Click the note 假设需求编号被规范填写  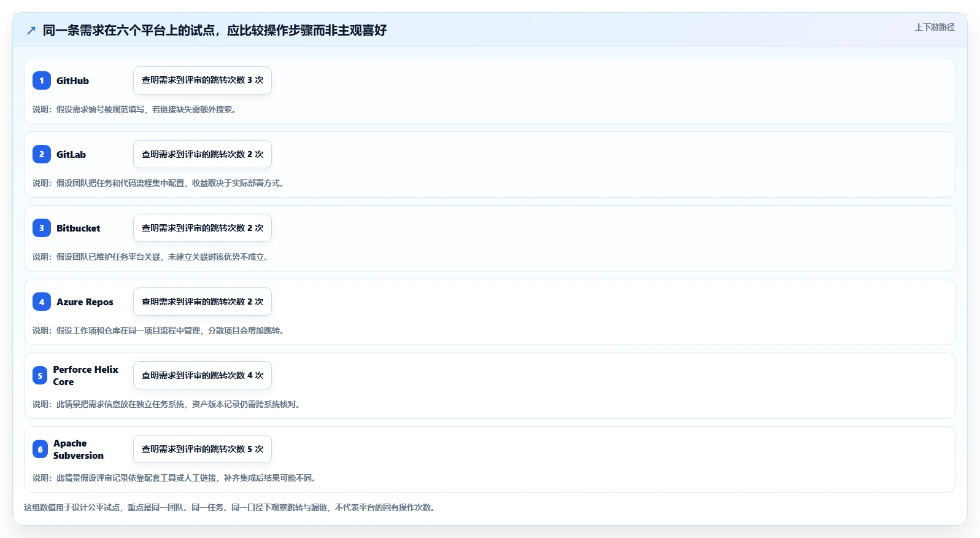coord(134,109)
